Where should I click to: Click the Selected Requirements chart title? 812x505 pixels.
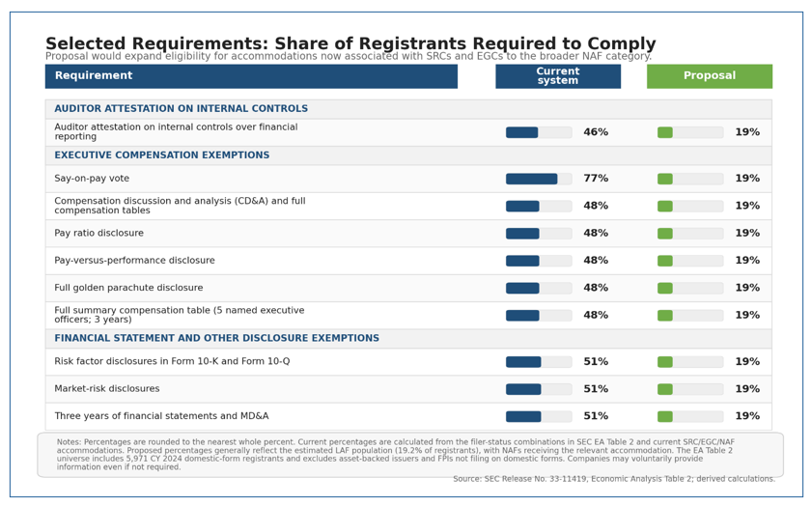click(350, 43)
